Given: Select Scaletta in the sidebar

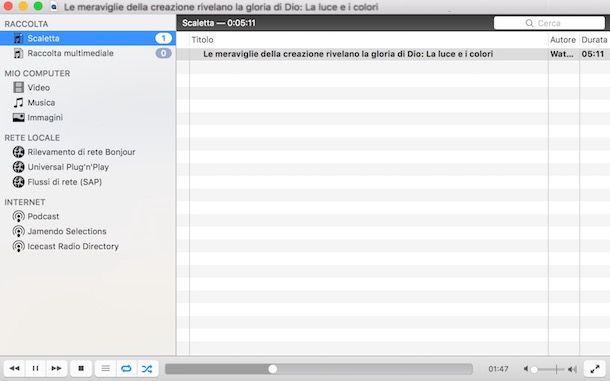Looking at the screenshot, I should [88, 38].
